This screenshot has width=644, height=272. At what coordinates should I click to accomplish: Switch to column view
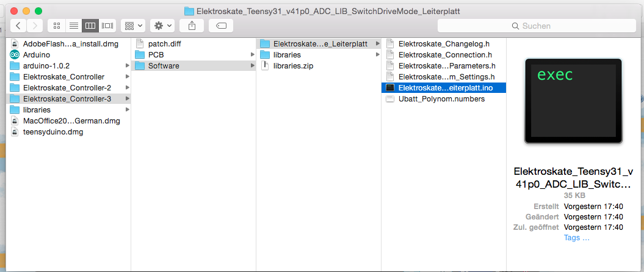pyautogui.click(x=90, y=26)
